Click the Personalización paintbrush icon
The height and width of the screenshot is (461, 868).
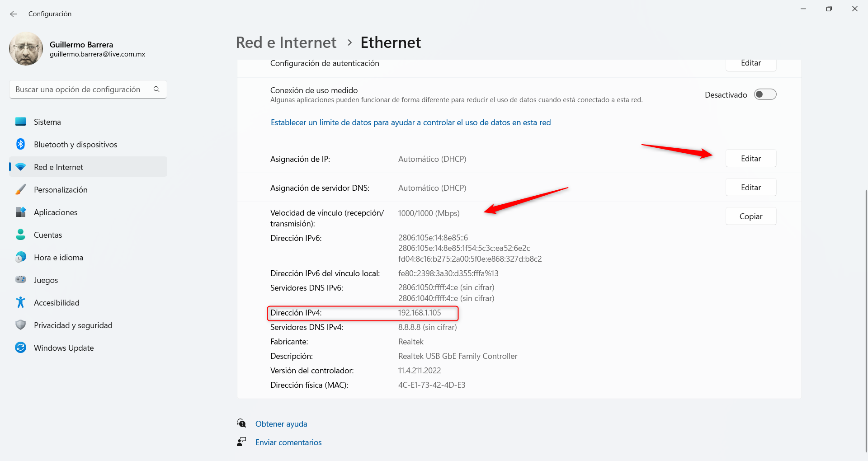21,189
